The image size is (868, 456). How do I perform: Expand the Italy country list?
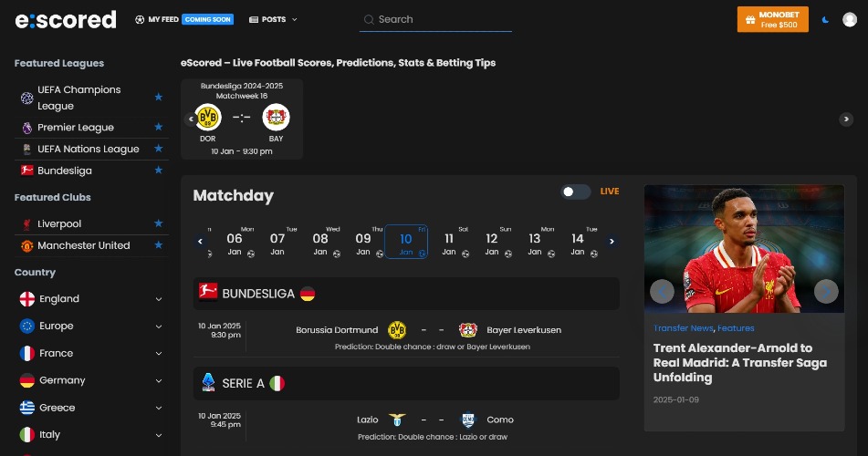click(158, 435)
